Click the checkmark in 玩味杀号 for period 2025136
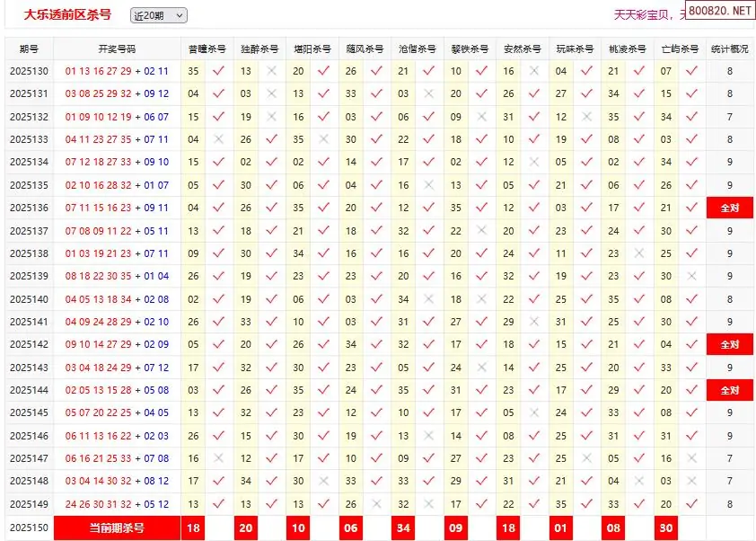Image resolution: width=756 pixels, height=541 pixels. (x=586, y=208)
